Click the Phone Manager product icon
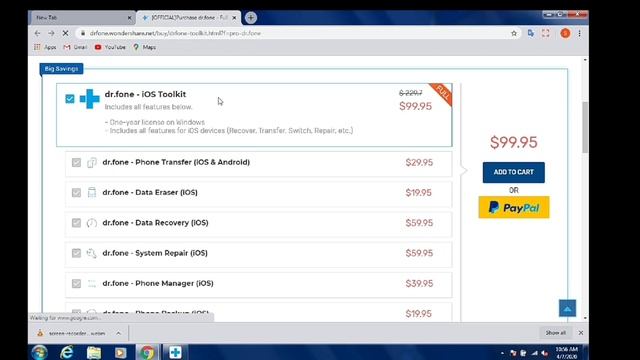The image size is (640, 360). pyautogui.click(x=92, y=283)
